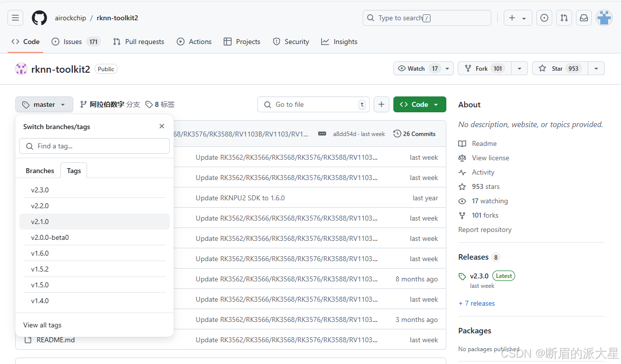
Task: Open the notifications inbox icon
Action: pos(584,18)
